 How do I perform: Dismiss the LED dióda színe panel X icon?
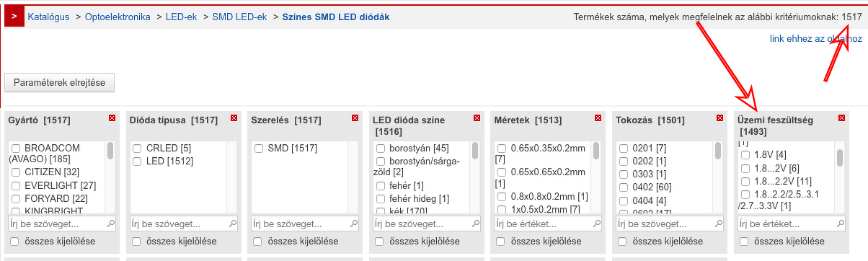(x=476, y=118)
